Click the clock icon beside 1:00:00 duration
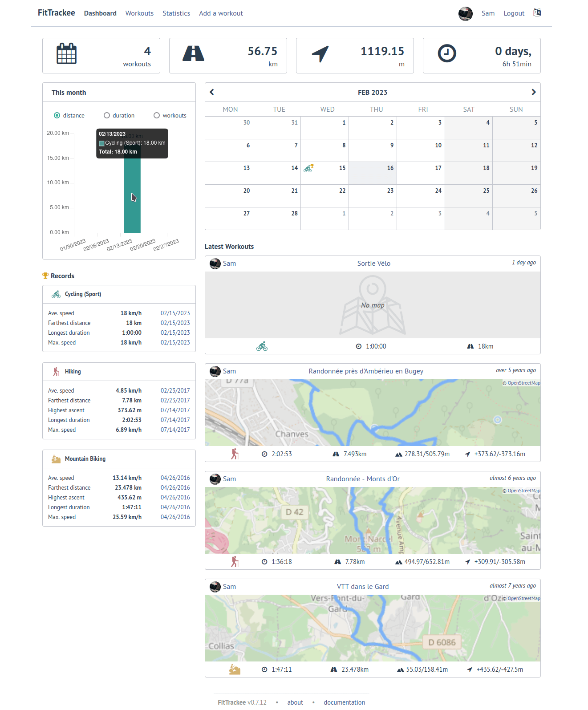Screen dimensions: 588x710 coord(359,346)
